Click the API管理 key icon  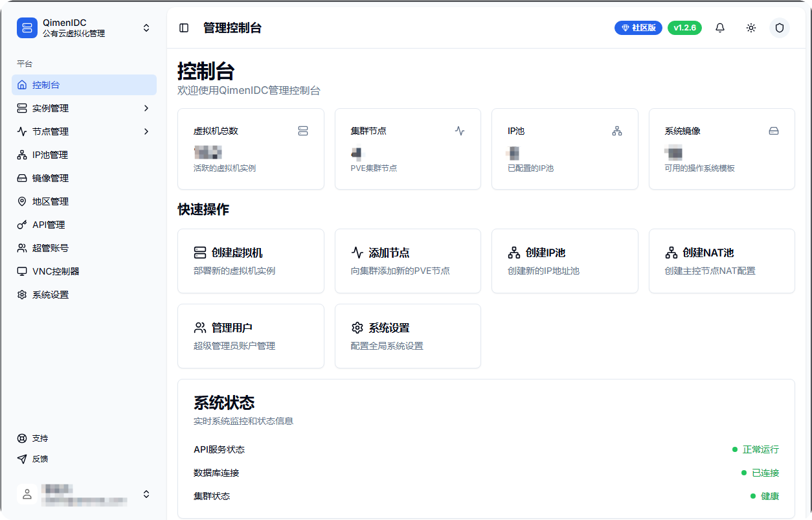coord(22,225)
